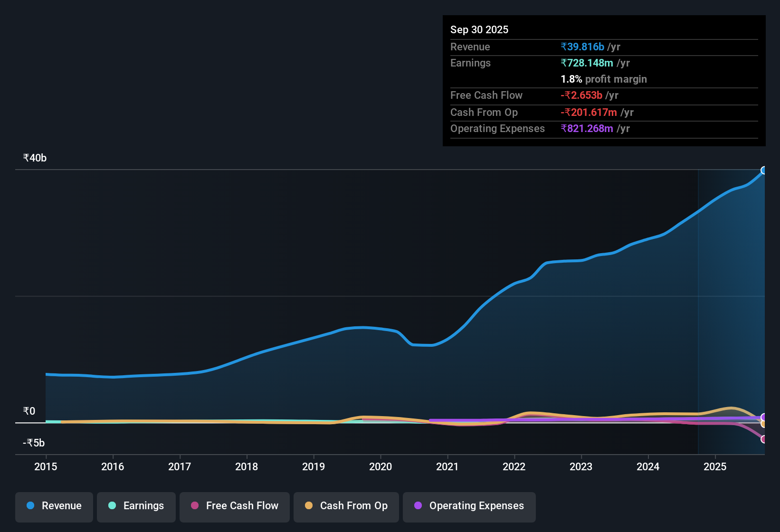Expand the Sep 30 2025 tooltip panel
The image size is (780, 532).
[479, 29]
